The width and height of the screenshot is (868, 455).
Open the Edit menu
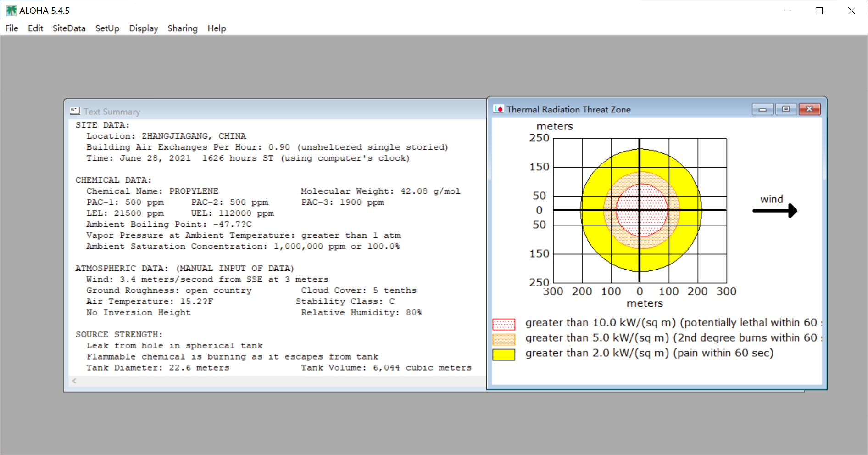[x=35, y=28]
